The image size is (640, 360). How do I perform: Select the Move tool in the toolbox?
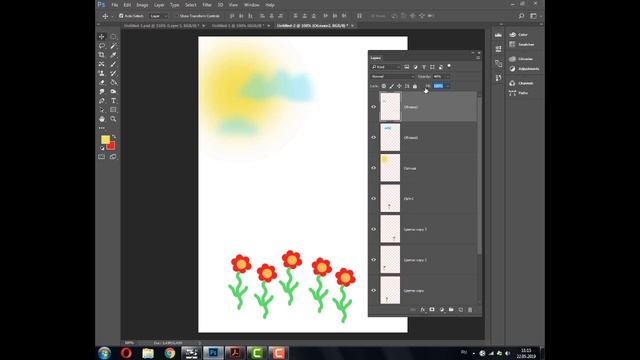[102, 37]
